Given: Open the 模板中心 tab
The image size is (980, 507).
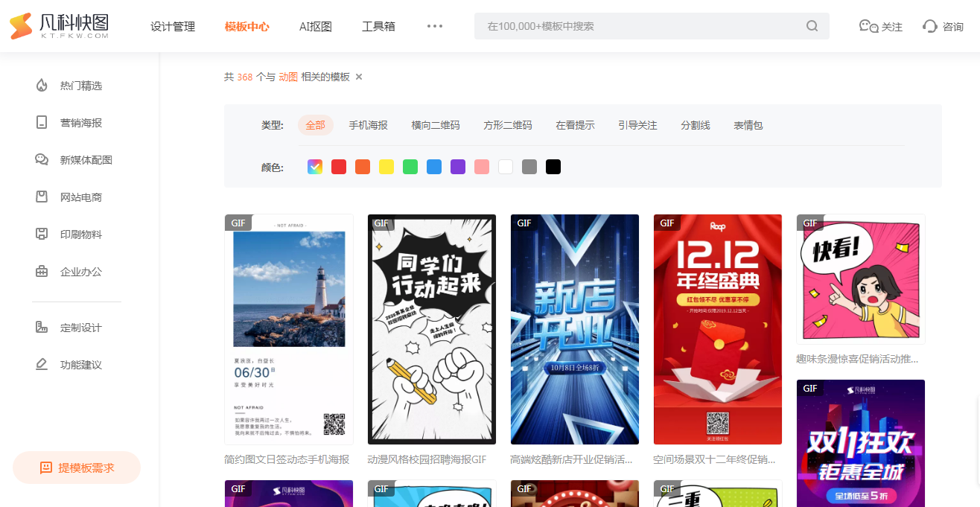Looking at the screenshot, I should 247,26.
